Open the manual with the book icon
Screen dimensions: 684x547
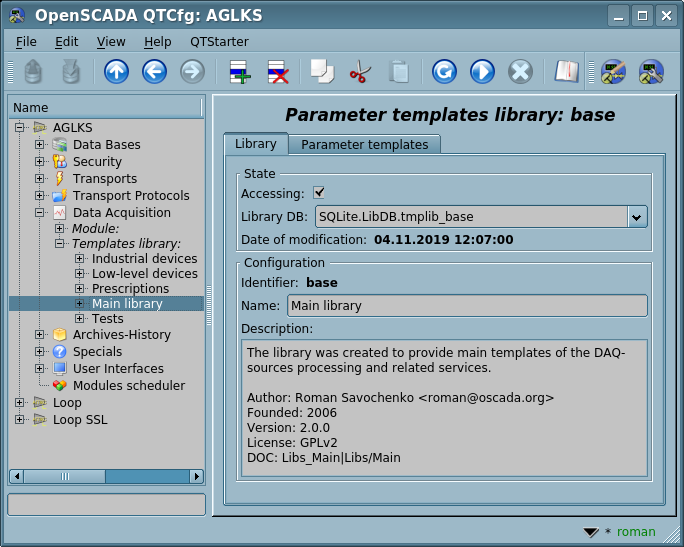566,72
